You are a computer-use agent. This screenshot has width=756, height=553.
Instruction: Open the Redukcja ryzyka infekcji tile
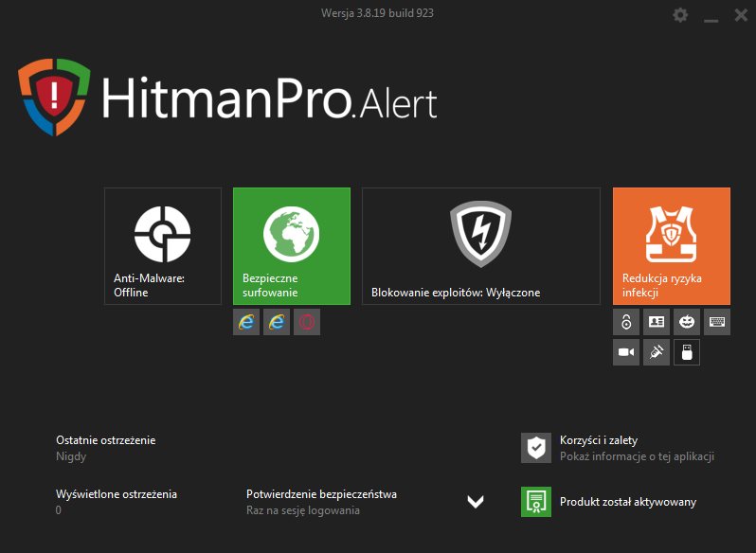pos(672,246)
